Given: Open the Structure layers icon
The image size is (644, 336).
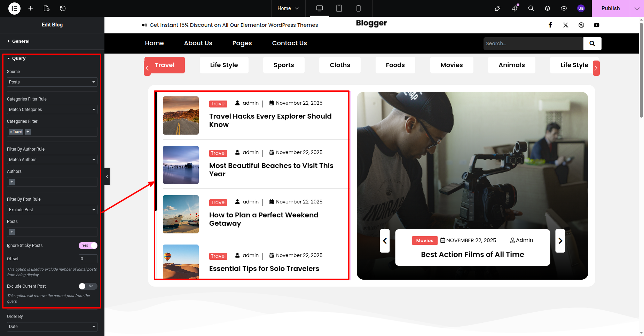Looking at the screenshot, I should [547, 8].
